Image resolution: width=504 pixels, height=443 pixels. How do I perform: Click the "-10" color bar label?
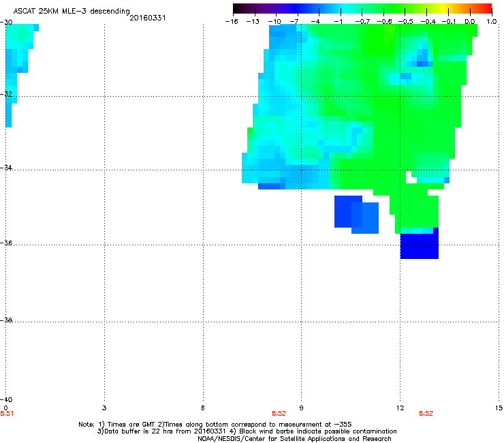pyautogui.click(x=274, y=22)
